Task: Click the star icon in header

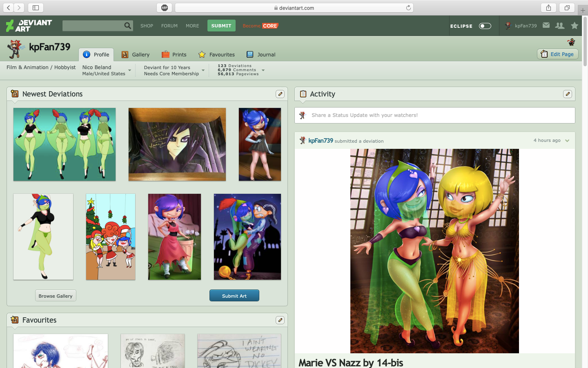Action: [x=575, y=25]
